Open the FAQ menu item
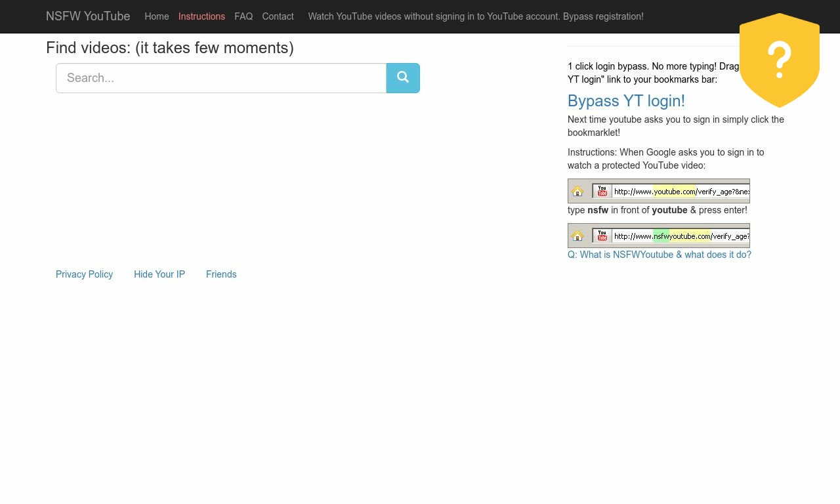Screen dimensions: 840x504 (x=243, y=16)
